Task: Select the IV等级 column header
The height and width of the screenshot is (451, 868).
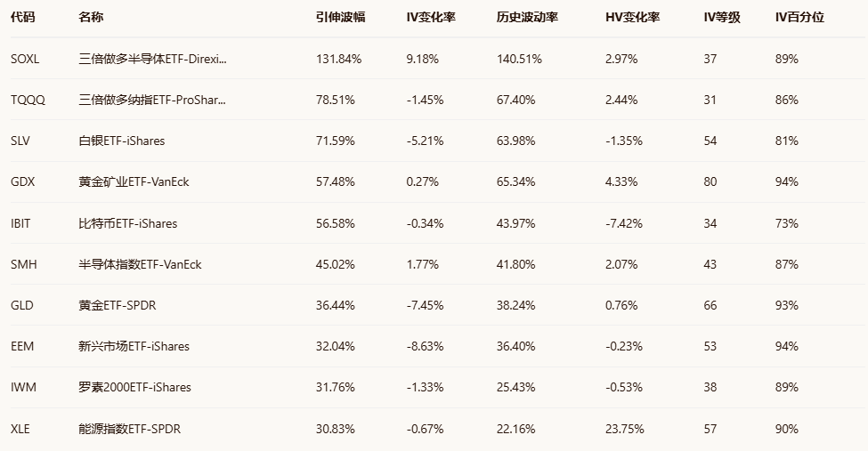Action: pyautogui.click(x=720, y=17)
